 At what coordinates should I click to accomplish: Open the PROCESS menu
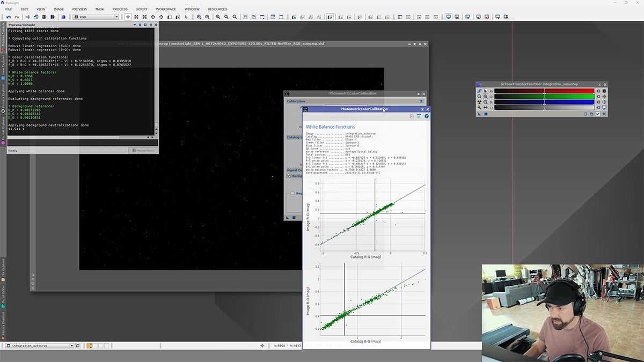click(120, 9)
